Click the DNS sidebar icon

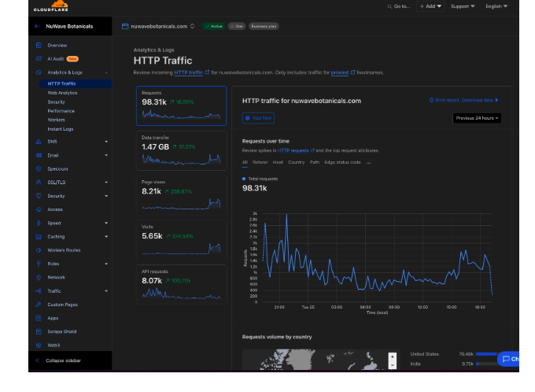39,142
